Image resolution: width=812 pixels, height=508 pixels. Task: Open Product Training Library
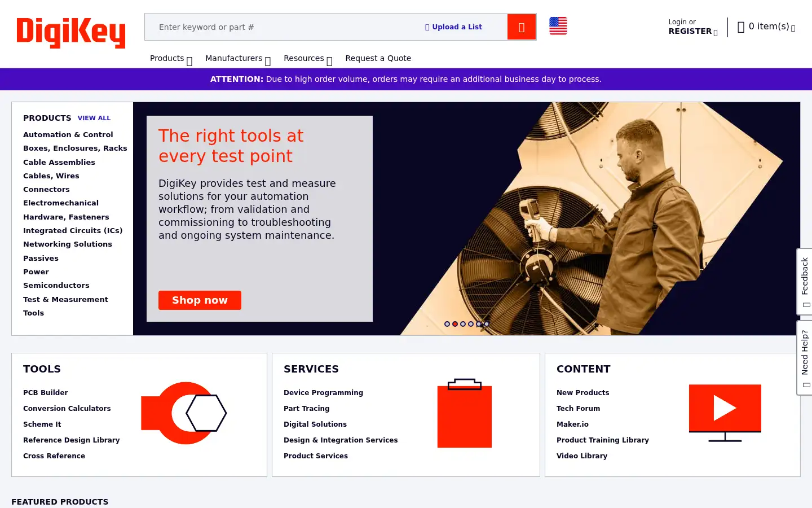[x=603, y=440]
